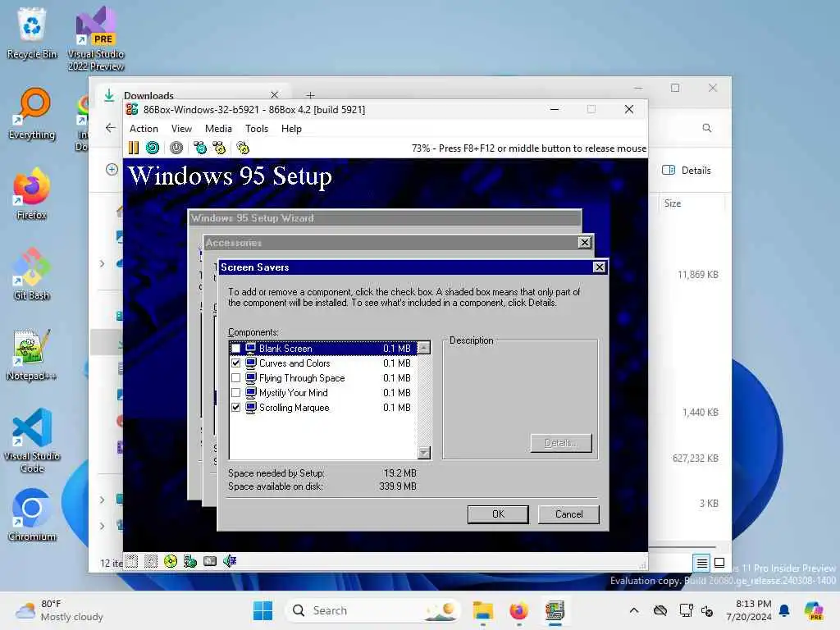This screenshot has width=840, height=630.
Task: Check the Blank Screen component
Action: (235, 348)
